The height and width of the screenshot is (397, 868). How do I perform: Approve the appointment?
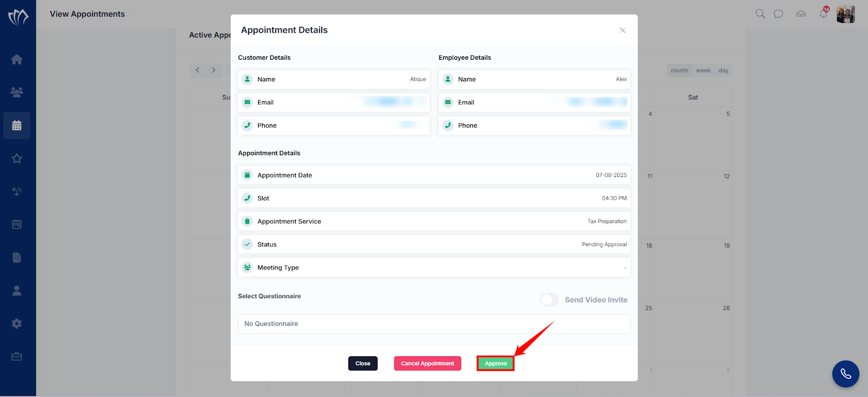pyautogui.click(x=496, y=363)
